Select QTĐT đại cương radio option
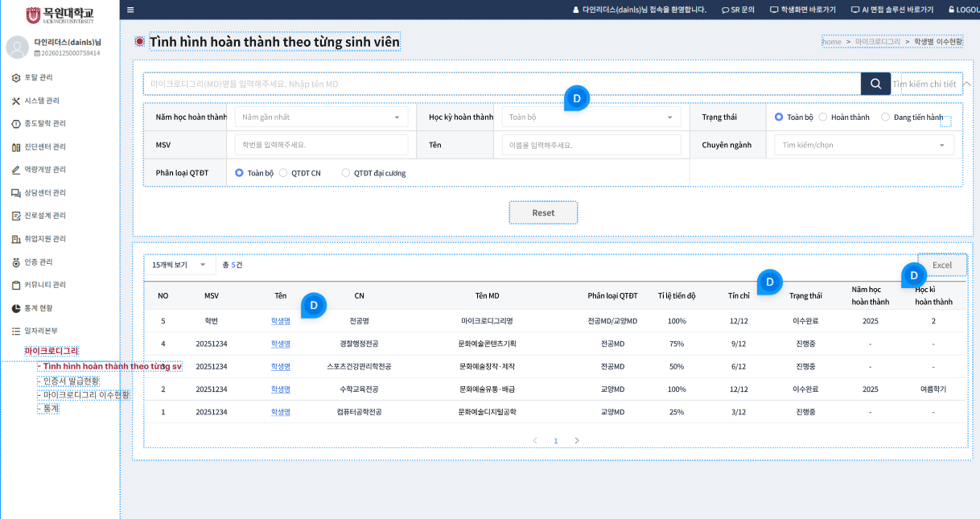The height and width of the screenshot is (519, 980). click(346, 173)
